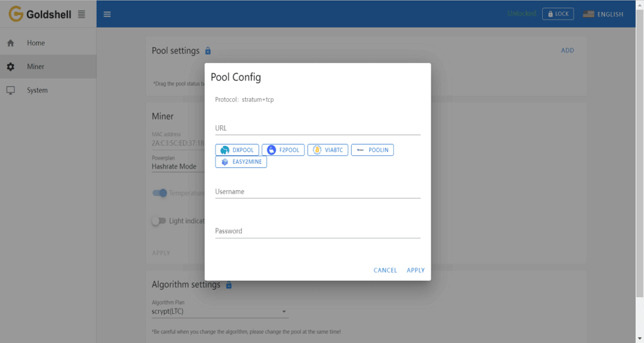The height and width of the screenshot is (343, 644).
Task: Click the System monitor icon in the sidebar
Action: [x=11, y=91]
